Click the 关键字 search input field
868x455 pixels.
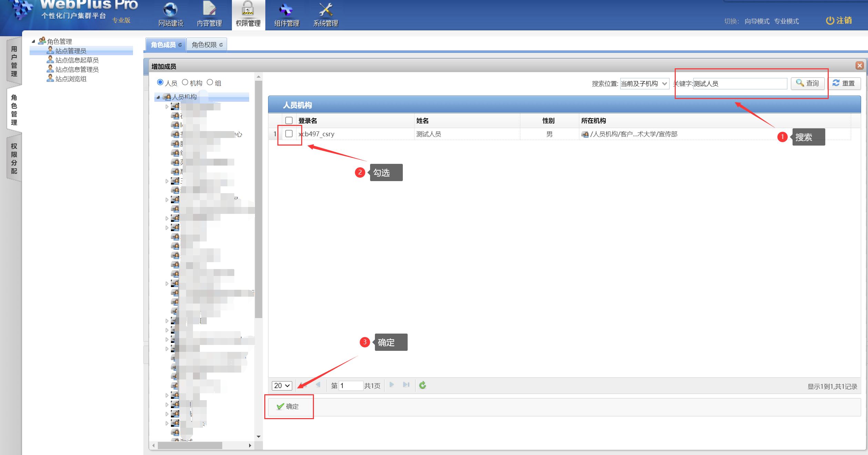(x=739, y=83)
